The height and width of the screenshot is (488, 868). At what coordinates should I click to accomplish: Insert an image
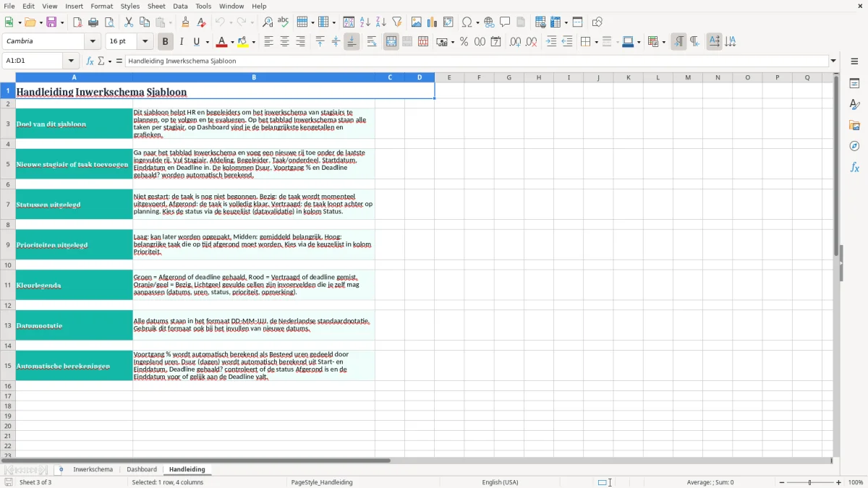click(417, 22)
